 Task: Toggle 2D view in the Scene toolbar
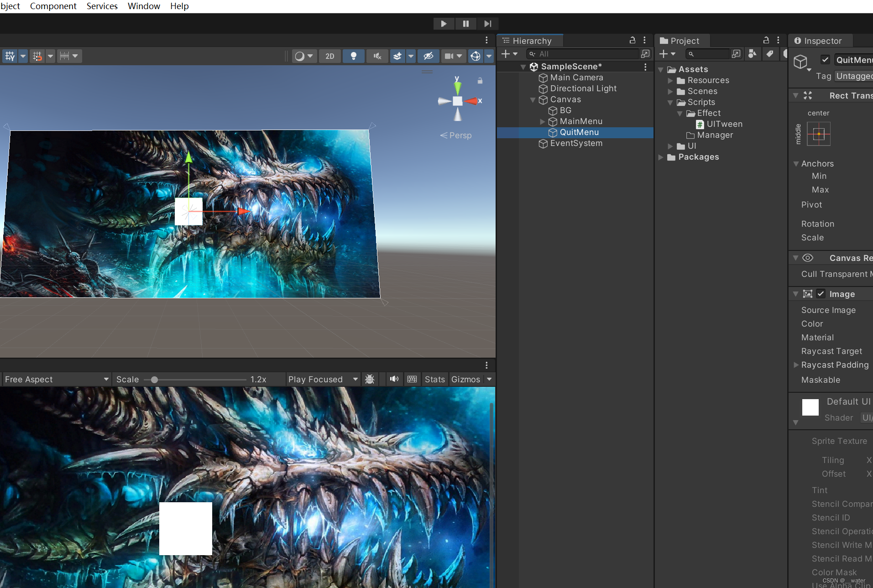click(330, 56)
